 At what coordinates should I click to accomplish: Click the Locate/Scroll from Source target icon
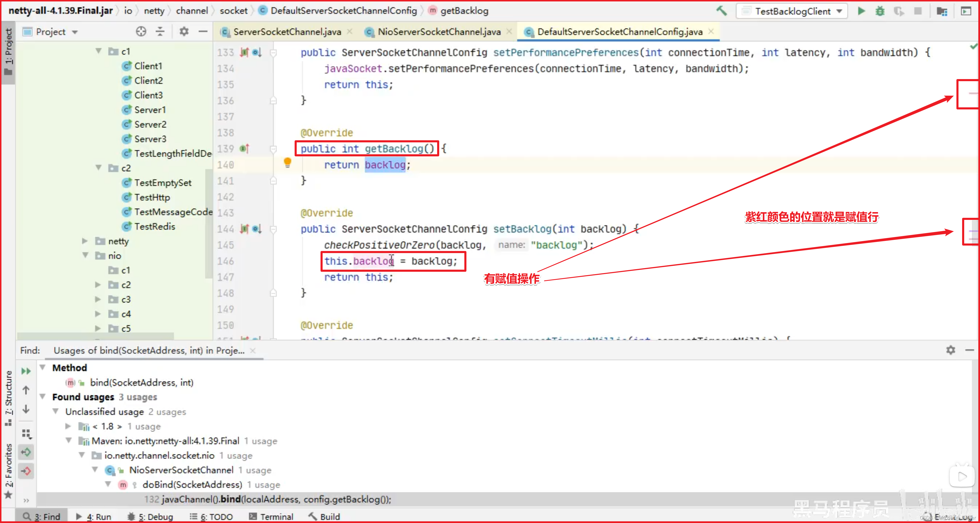click(x=141, y=32)
